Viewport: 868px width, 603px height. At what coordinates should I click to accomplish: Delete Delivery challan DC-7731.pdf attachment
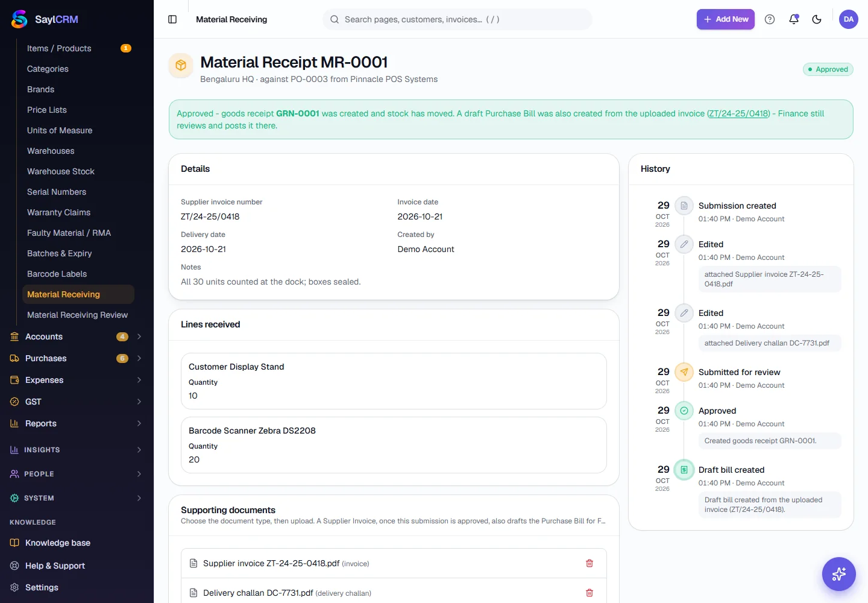(590, 593)
